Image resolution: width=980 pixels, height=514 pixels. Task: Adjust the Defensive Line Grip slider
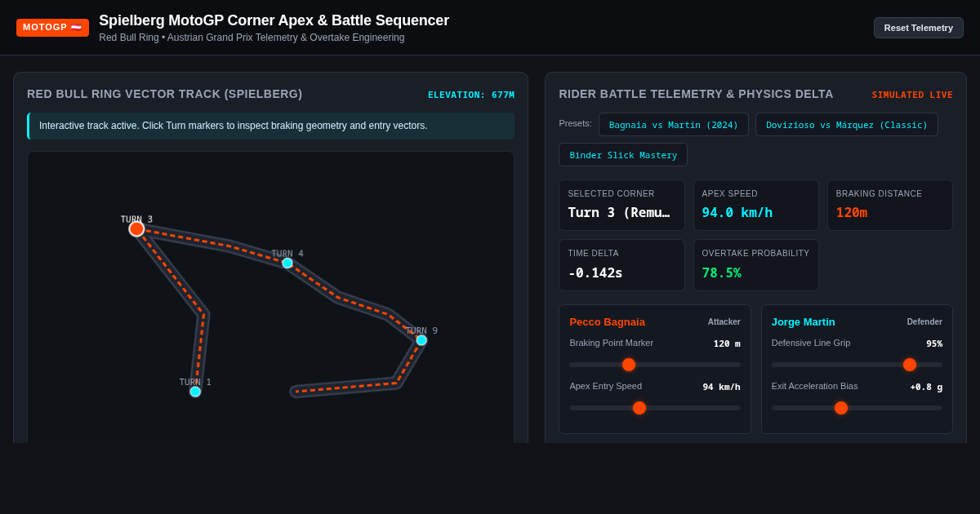coord(857,365)
